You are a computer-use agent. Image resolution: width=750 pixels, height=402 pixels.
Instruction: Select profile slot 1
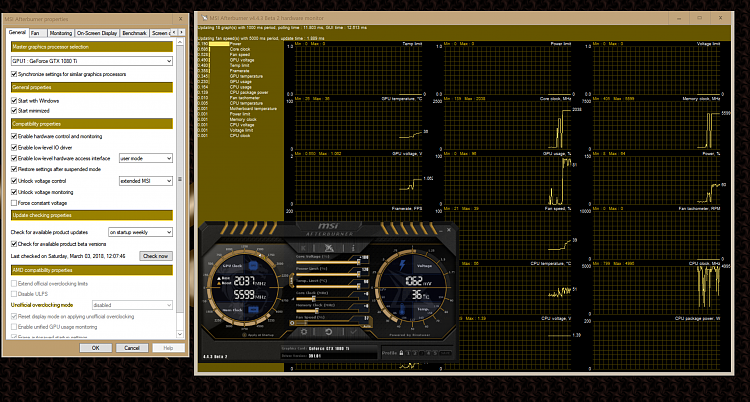point(409,353)
